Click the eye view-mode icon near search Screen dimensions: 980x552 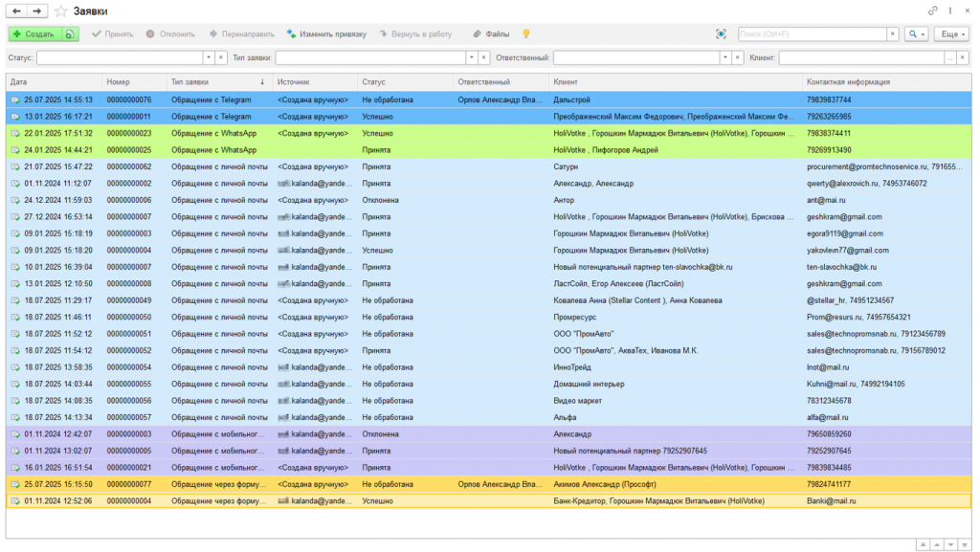click(x=721, y=33)
